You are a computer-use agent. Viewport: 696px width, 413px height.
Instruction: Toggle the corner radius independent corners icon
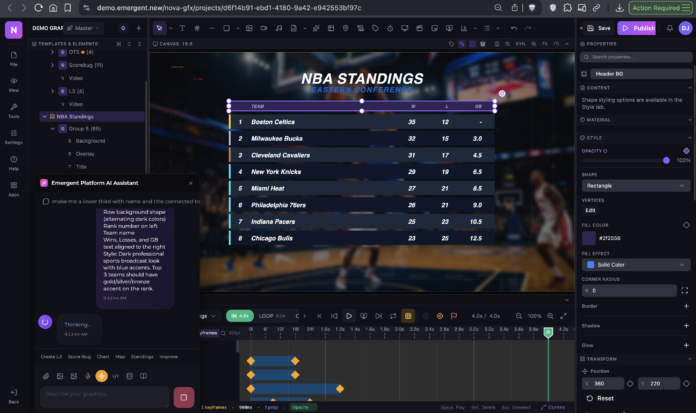pos(685,290)
